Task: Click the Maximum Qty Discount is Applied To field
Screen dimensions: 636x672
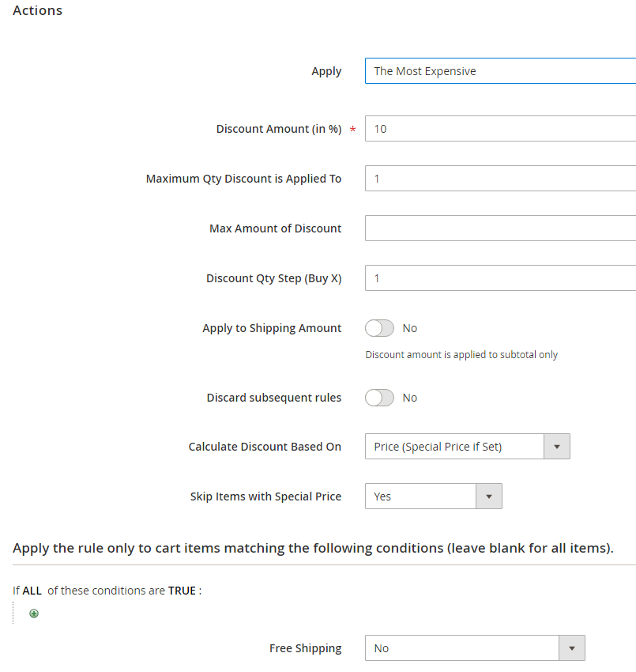Action: pos(501,179)
